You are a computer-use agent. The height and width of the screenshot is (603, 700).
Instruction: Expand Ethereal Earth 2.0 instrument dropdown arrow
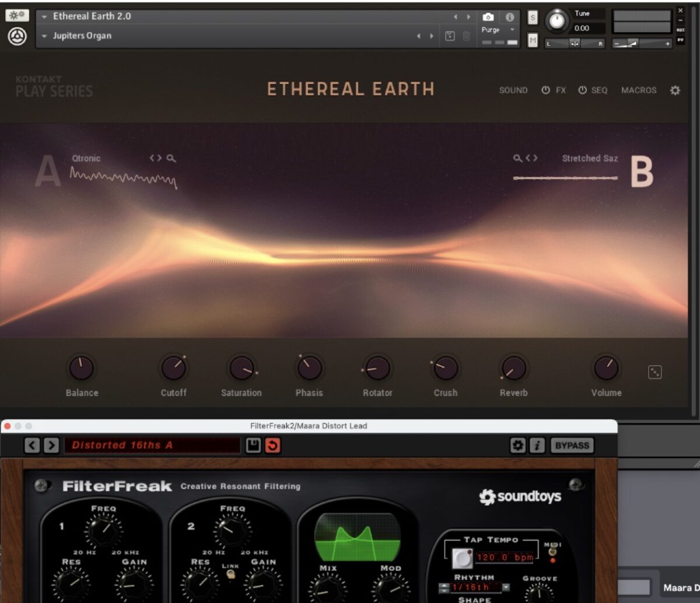(x=44, y=17)
